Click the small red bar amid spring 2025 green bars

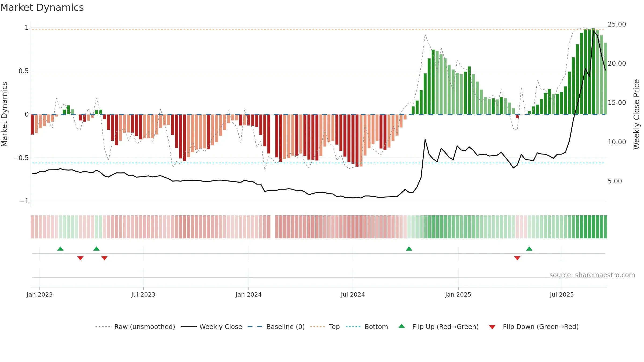(517, 116)
